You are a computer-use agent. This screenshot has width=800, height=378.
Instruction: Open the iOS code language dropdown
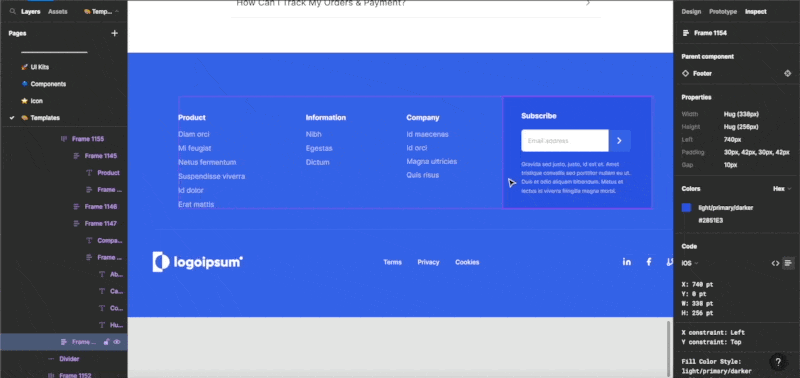click(x=690, y=263)
